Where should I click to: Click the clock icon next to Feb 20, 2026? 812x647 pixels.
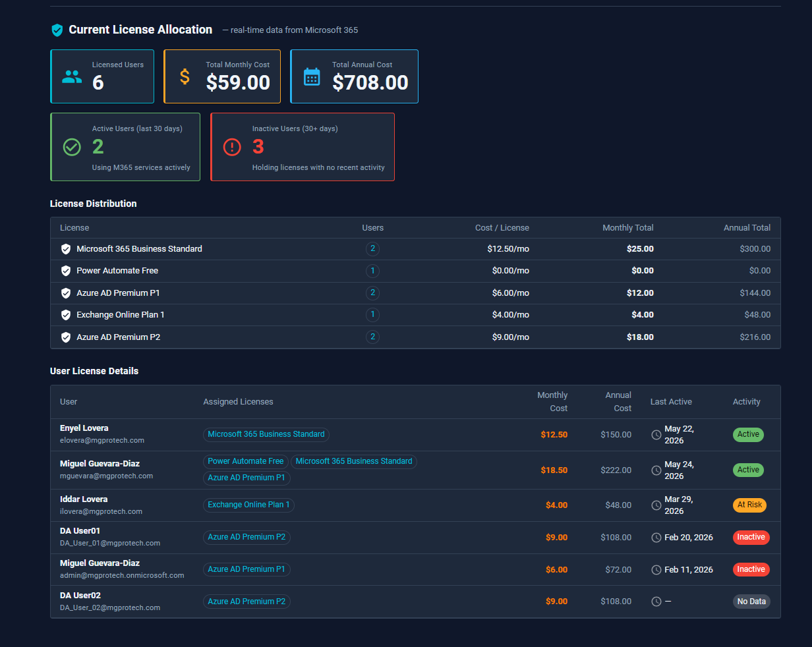tap(656, 538)
